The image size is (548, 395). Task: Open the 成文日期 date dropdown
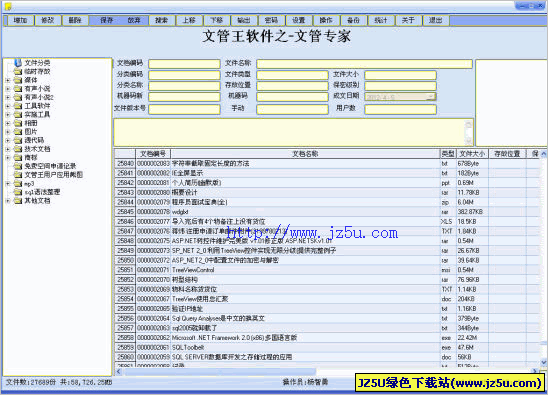pyautogui.click(x=432, y=97)
